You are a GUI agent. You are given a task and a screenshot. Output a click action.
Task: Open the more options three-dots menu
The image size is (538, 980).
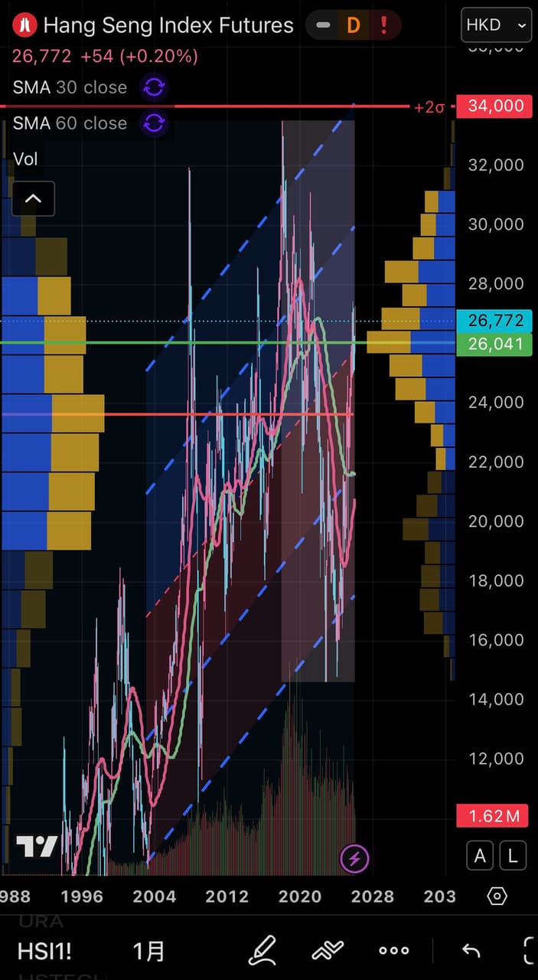394,951
